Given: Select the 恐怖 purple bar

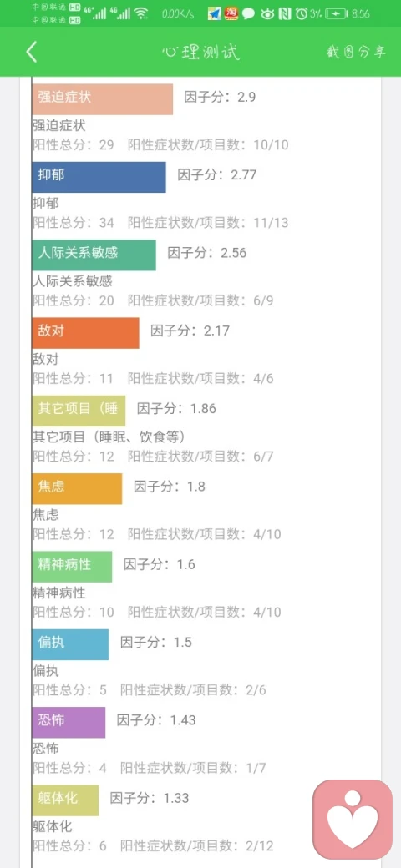Looking at the screenshot, I should coord(69,723).
